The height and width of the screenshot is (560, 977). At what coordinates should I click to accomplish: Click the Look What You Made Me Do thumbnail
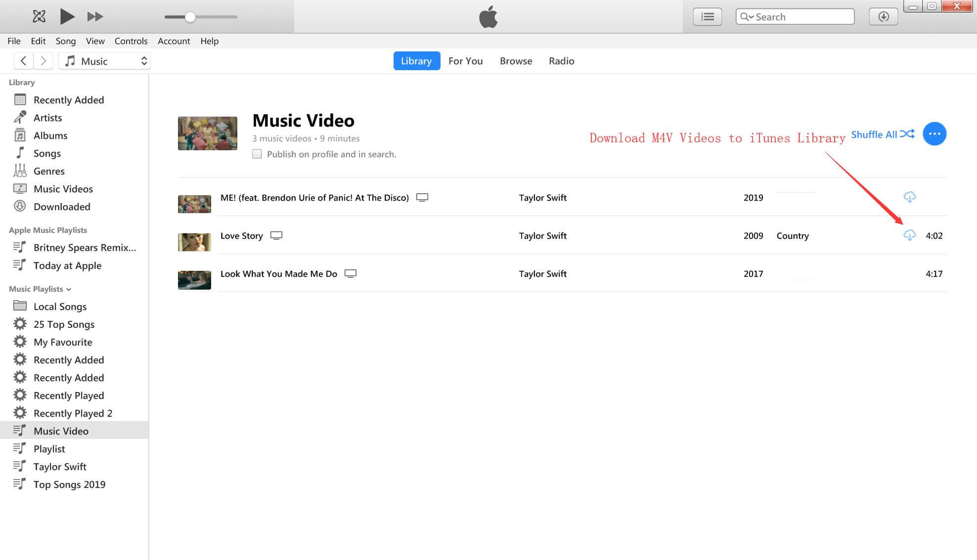194,273
